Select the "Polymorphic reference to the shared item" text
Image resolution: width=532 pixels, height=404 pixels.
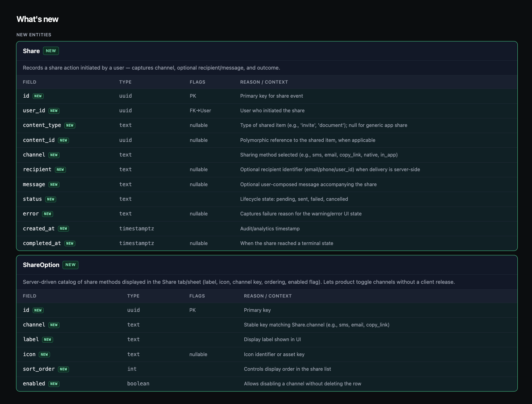[x=308, y=140]
